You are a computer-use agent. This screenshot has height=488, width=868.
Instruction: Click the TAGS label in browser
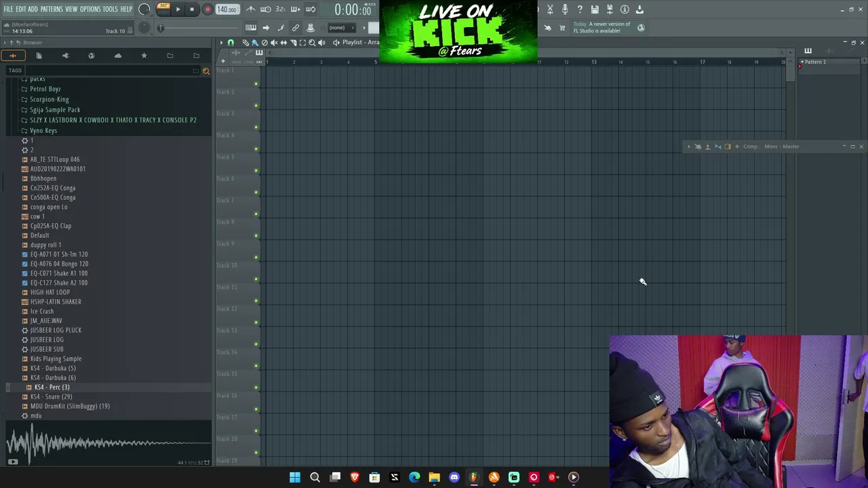pos(15,70)
